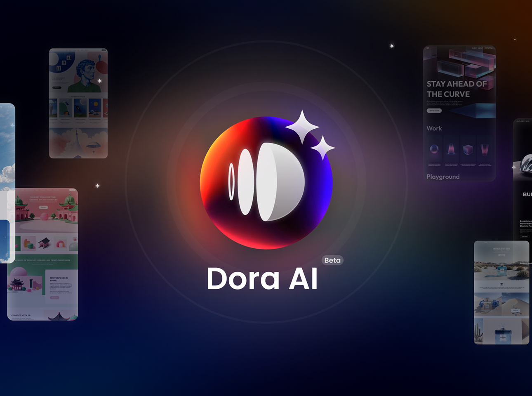The height and width of the screenshot is (396, 532).
Task: Select the glowing cone icon under Work
Action: point(451,149)
